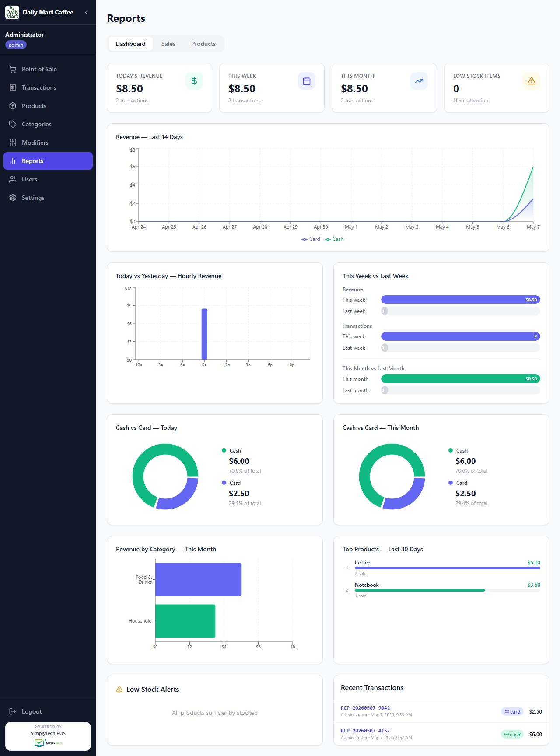The height and width of the screenshot is (756, 560).
Task: Click the This week transactions bar showing 2
Action: (461, 336)
